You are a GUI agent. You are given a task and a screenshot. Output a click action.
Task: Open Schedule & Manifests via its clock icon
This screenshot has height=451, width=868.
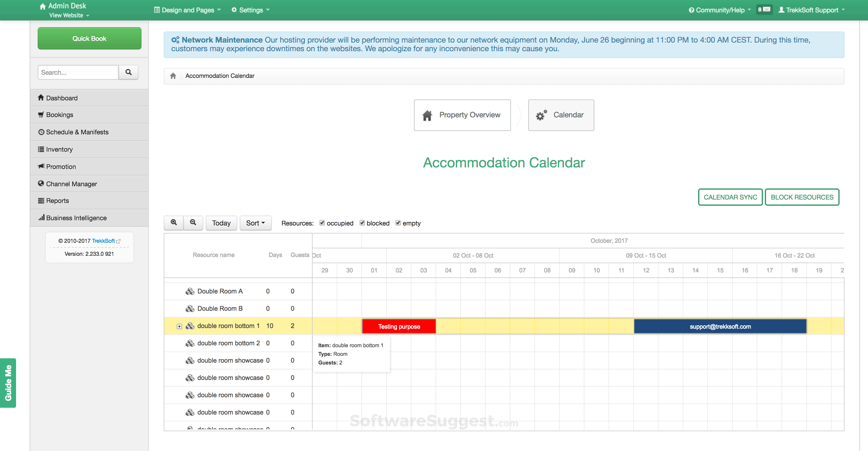click(41, 132)
